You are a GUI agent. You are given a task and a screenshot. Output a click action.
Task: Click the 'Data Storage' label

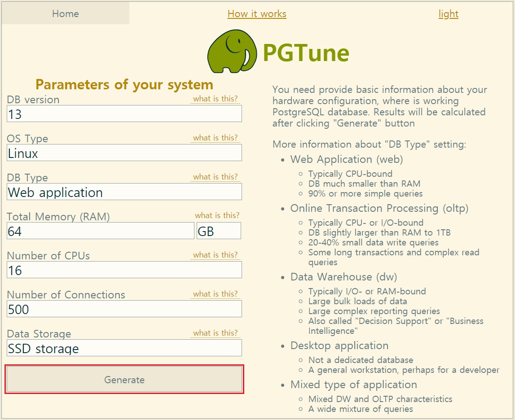[x=39, y=334]
